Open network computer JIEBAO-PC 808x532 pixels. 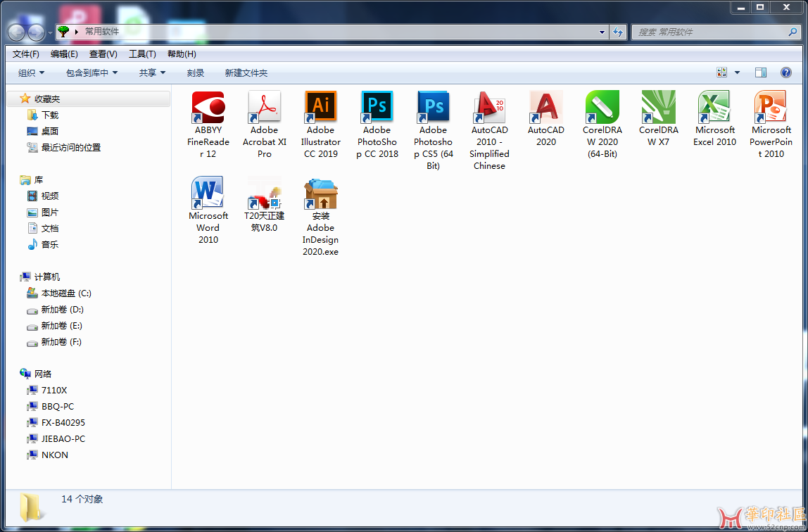click(63, 439)
